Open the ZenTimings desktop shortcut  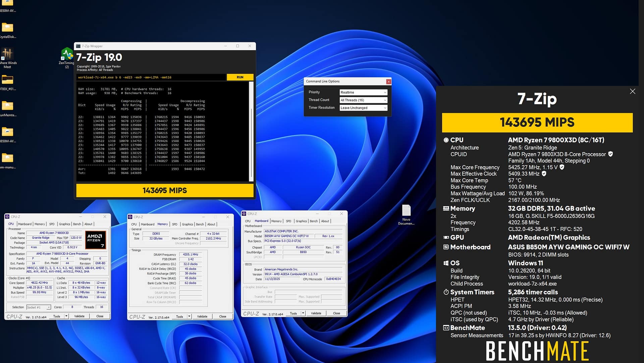[x=67, y=54]
